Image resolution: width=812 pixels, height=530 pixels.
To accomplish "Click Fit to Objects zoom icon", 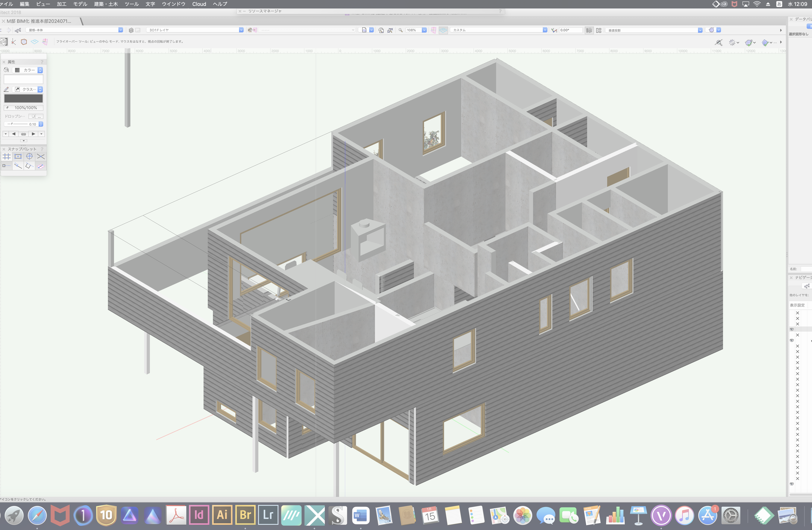I will point(390,30).
